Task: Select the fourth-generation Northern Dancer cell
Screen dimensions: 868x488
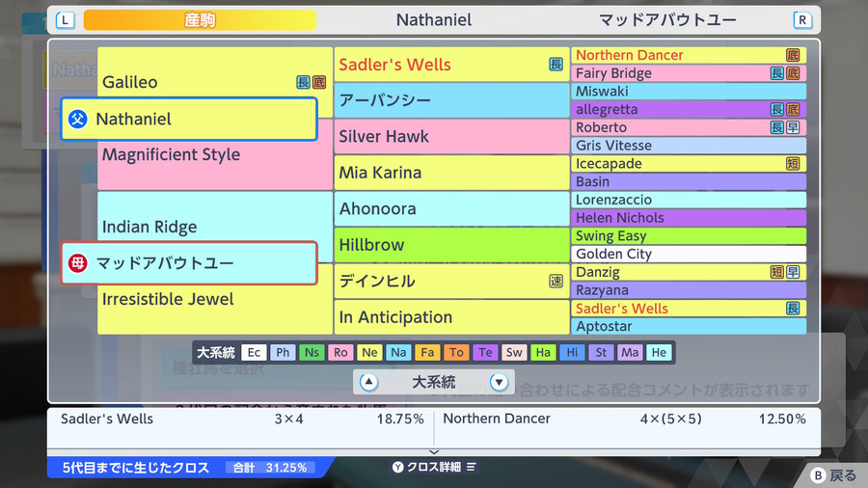Action: (689, 55)
